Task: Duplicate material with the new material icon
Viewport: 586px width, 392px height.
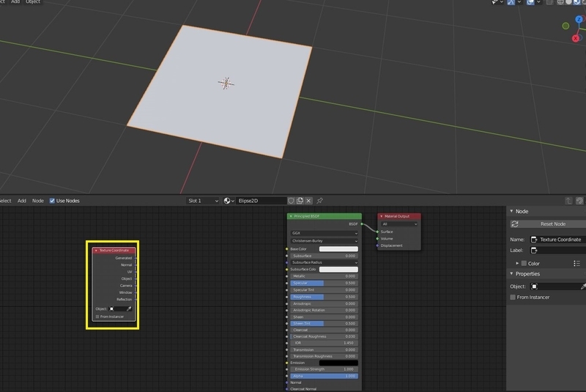Action: click(x=300, y=201)
